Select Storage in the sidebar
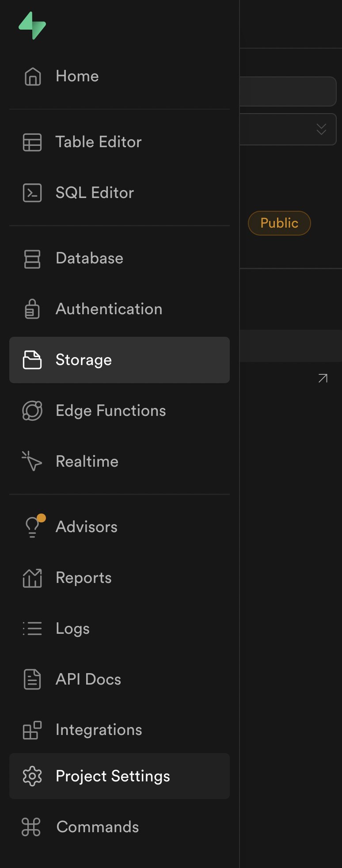Viewport: 342px width, 868px height. (x=84, y=360)
